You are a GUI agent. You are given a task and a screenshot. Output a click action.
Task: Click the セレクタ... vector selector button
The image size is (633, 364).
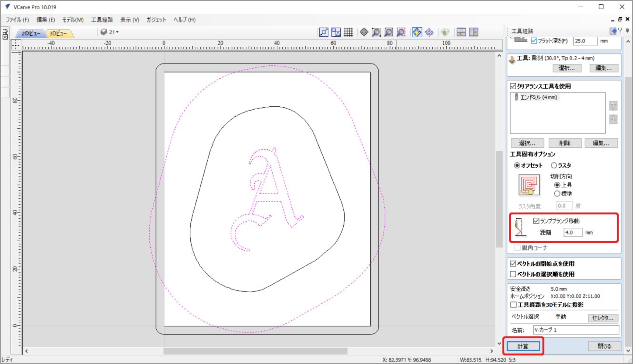(603, 318)
